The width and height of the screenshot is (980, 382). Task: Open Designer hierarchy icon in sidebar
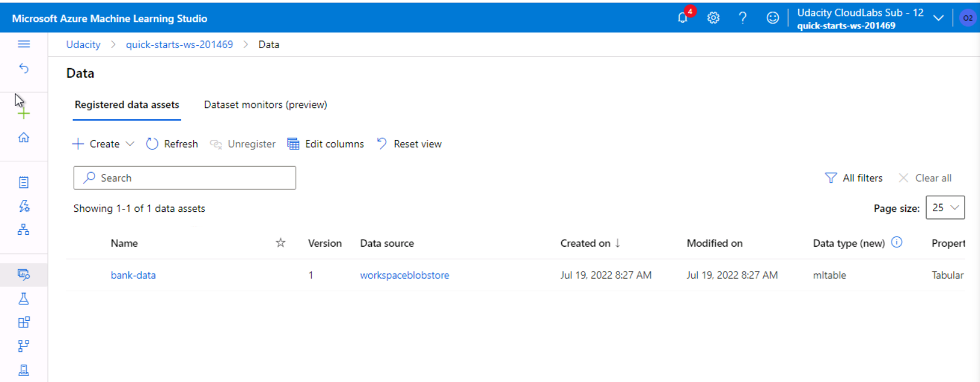pos(24,230)
